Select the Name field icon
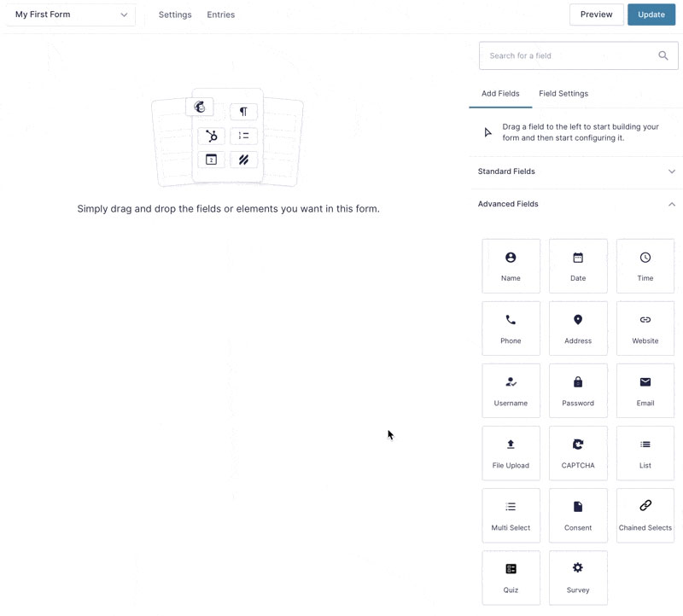 [511, 258]
